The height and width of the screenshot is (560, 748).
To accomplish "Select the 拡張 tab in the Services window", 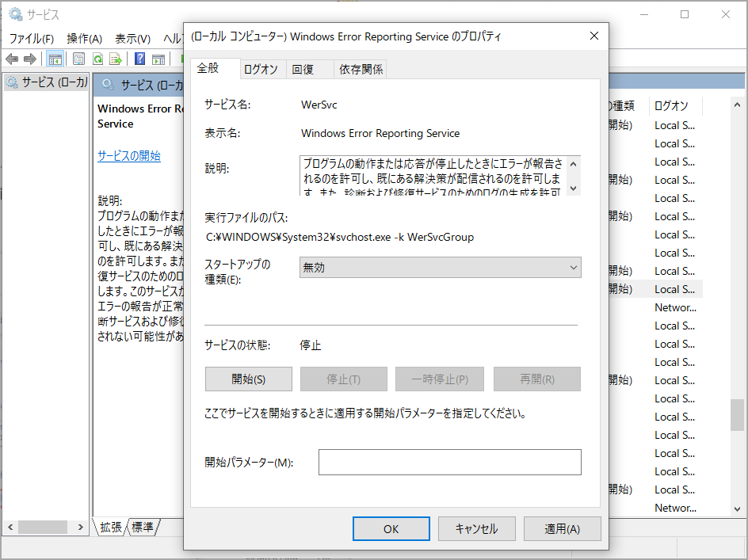I will [111, 527].
